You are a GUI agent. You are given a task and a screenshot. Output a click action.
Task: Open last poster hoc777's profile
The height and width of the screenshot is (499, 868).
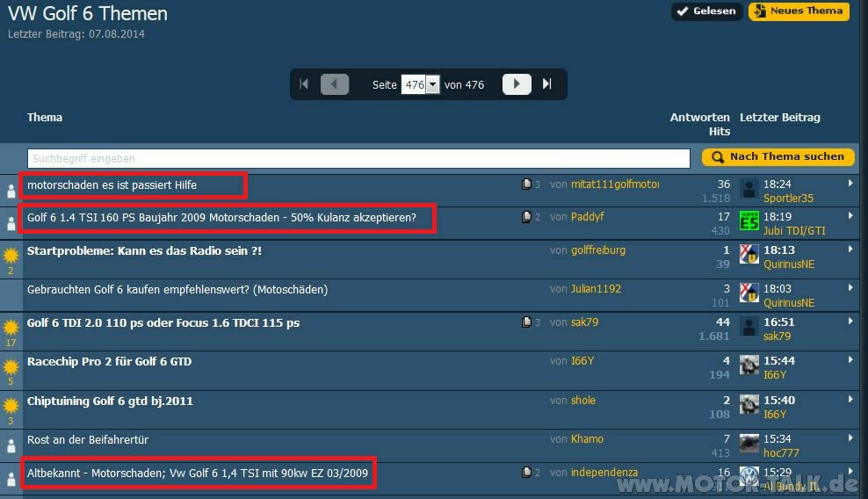tap(781, 452)
